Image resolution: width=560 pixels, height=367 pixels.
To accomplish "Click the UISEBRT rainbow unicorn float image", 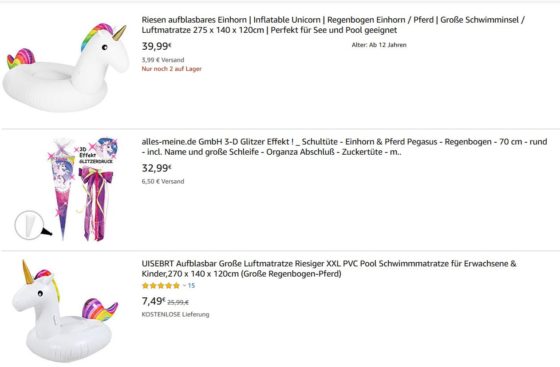I will pos(65,311).
